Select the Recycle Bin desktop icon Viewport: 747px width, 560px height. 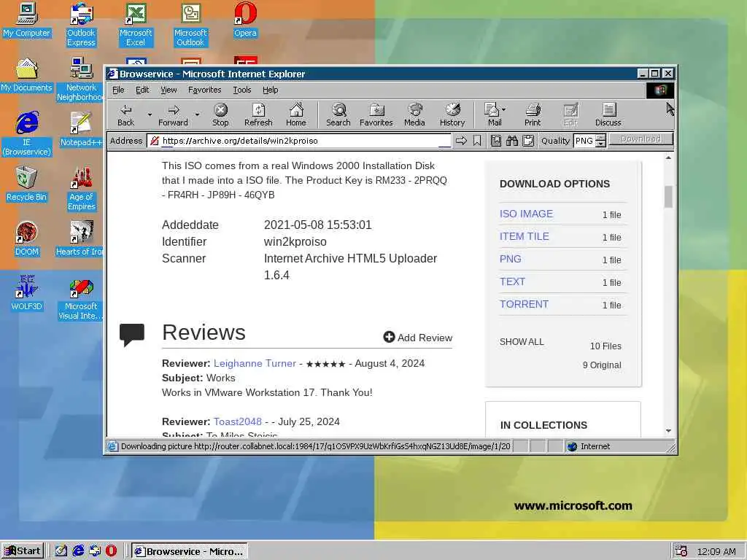coord(27,184)
